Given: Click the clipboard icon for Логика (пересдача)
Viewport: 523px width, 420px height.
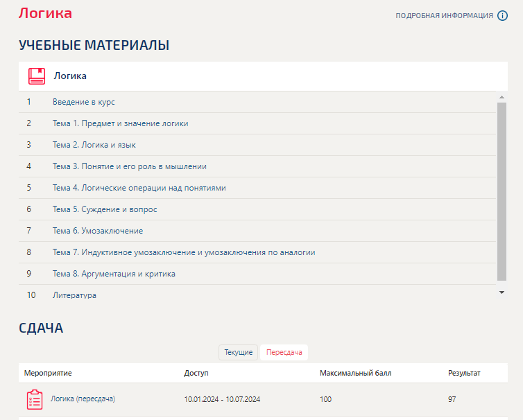Looking at the screenshot, I should pyautogui.click(x=35, y=399).
